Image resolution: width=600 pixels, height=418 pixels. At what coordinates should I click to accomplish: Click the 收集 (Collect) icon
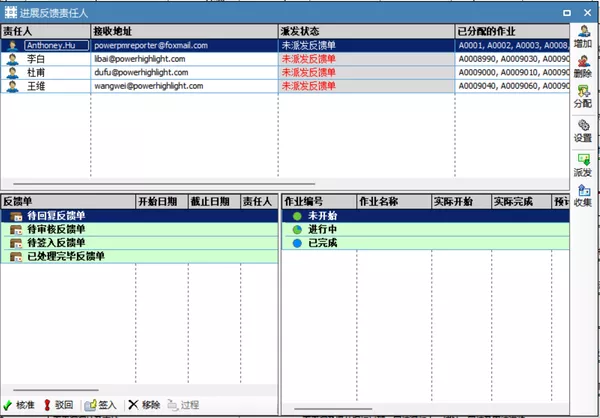coord(584,190)
